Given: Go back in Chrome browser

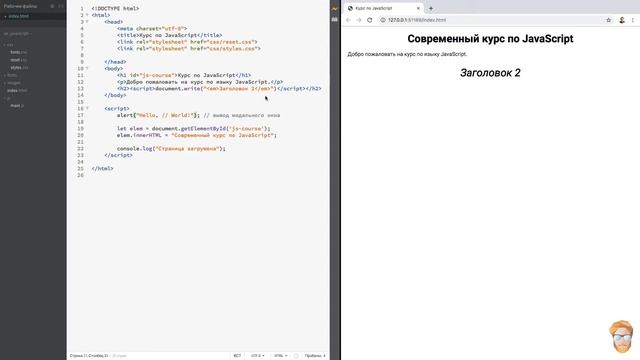Looking at the screenshot, I should [x=348, y=20].
